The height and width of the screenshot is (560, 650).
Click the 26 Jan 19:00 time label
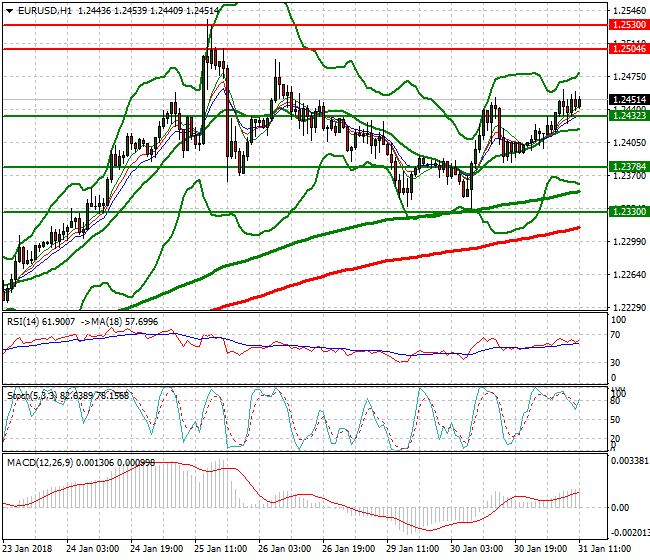point(348,550)
